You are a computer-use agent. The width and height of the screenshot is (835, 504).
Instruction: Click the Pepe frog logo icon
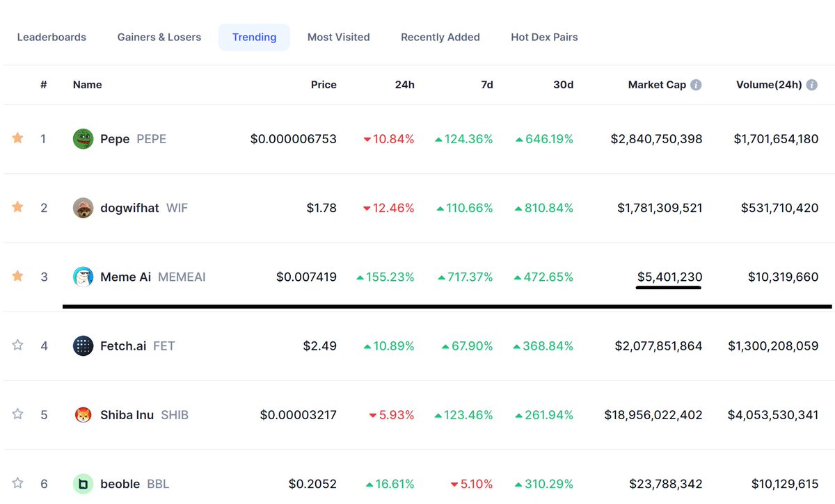pyautogui.click(x=83, y=138)
